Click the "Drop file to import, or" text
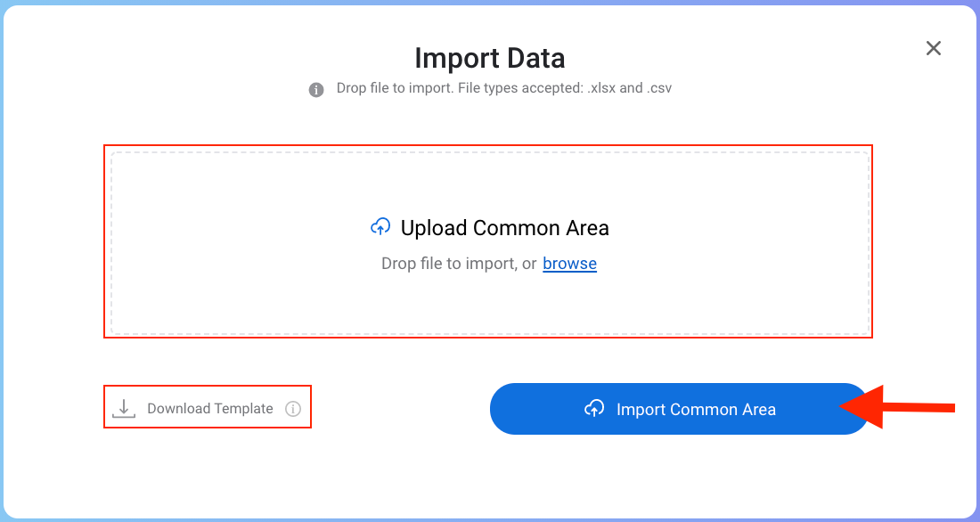The height and width of the screenshot is (522, 980). (459, 264)
